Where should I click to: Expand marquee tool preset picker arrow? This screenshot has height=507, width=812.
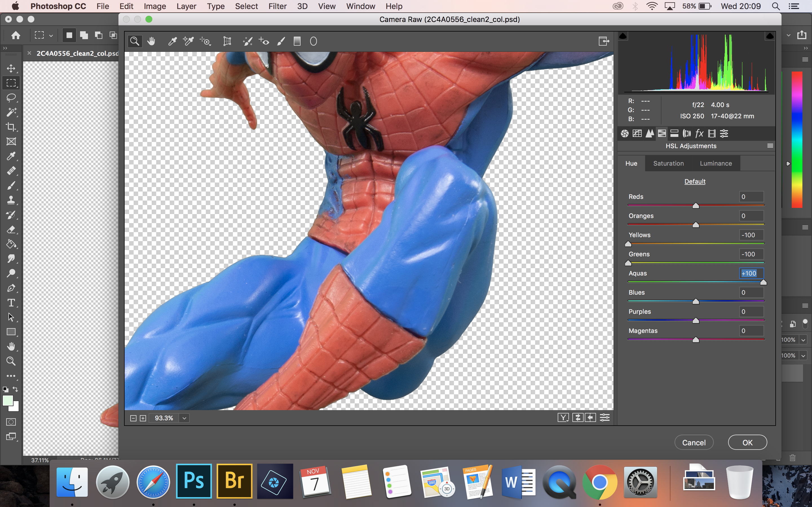point(51,35)
